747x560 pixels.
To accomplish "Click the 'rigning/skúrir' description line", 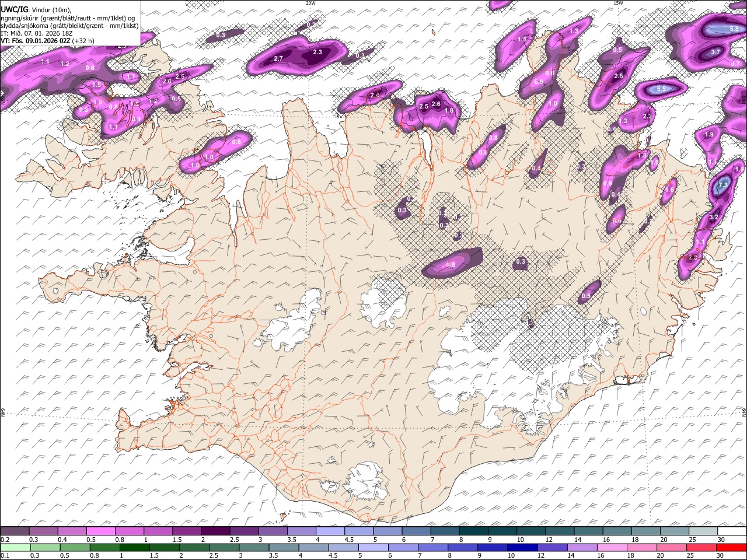I will 68,18.
